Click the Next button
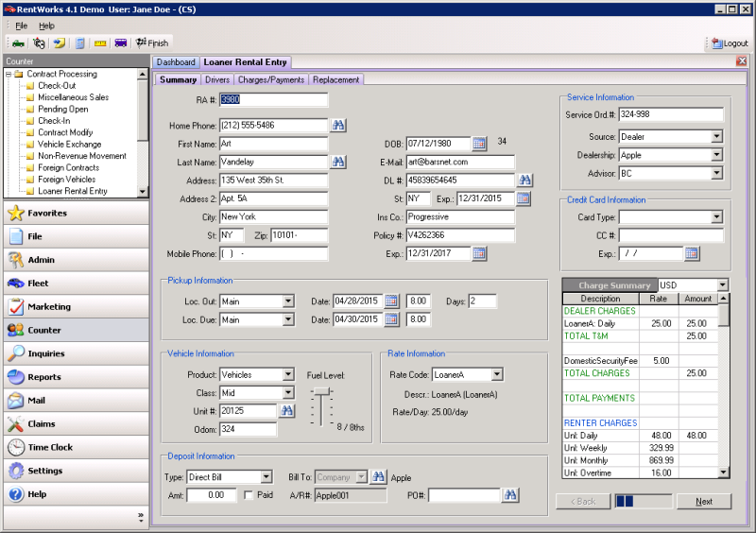 click(x=704, y=501)
